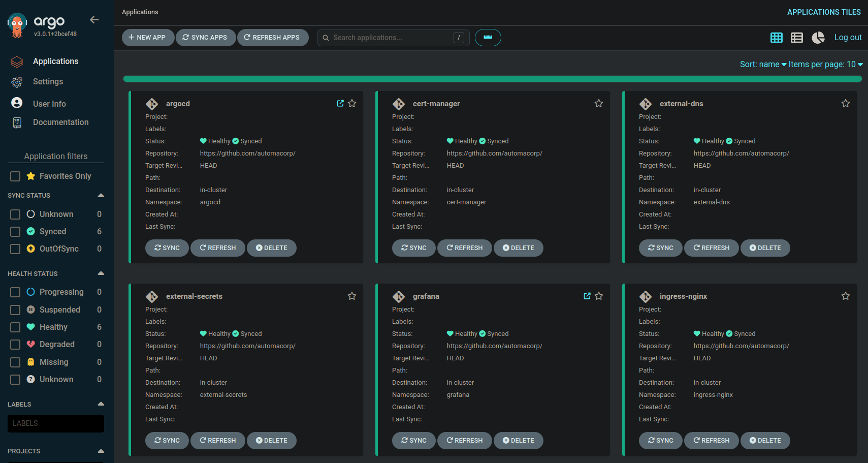Click the grafana git source icon
Image resolution: width=868 pixels, height=463 pixels.
pos(399,297)
